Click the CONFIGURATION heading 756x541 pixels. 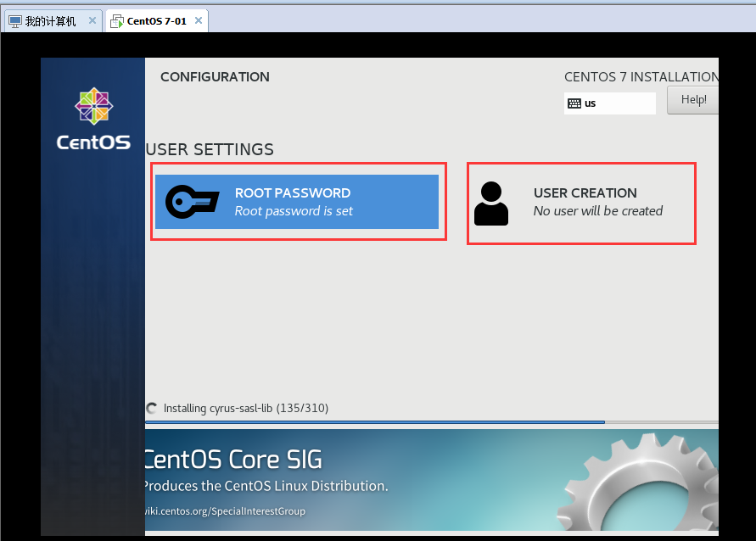click(215, 77)
